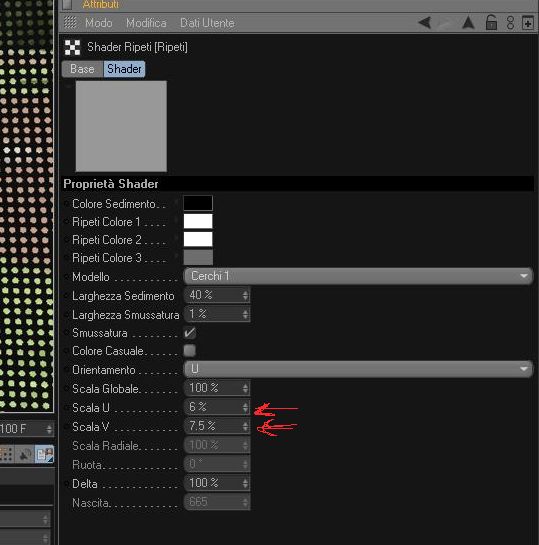Click the Attributi panel title
The image size is (539, 545).
101,4
